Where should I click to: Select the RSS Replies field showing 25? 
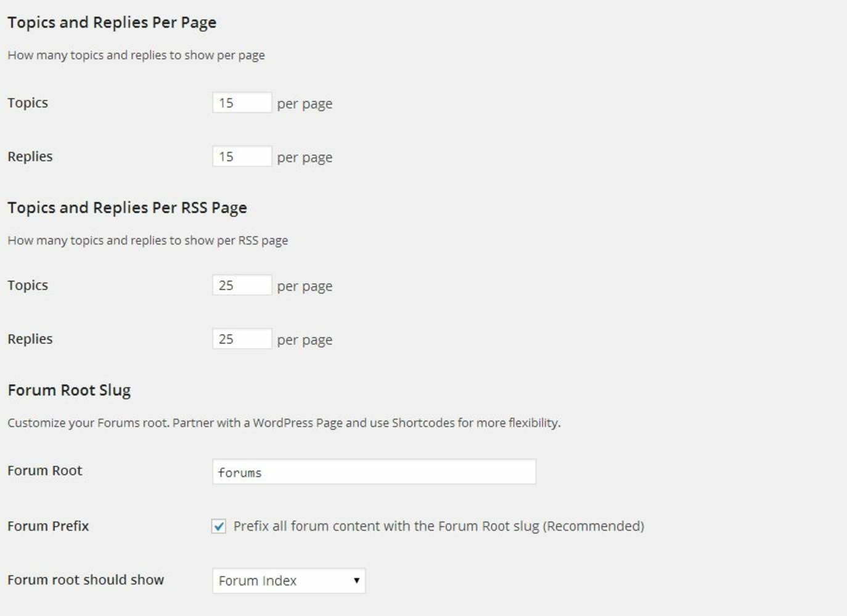pos(242,339)
